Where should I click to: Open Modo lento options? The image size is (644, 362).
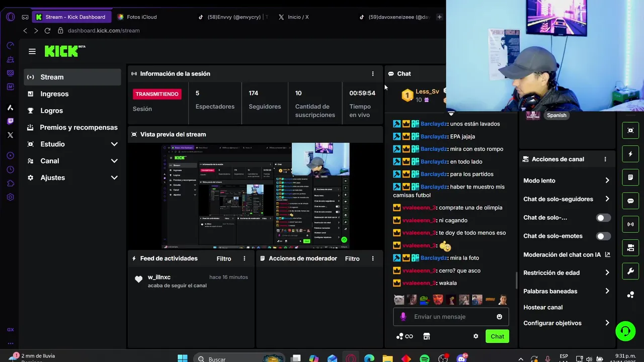[567, 180]
